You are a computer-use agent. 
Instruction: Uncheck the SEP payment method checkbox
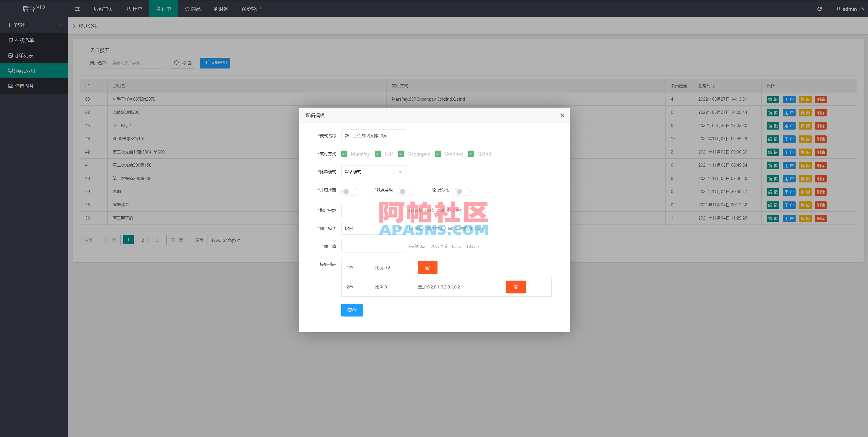(378, 154)
